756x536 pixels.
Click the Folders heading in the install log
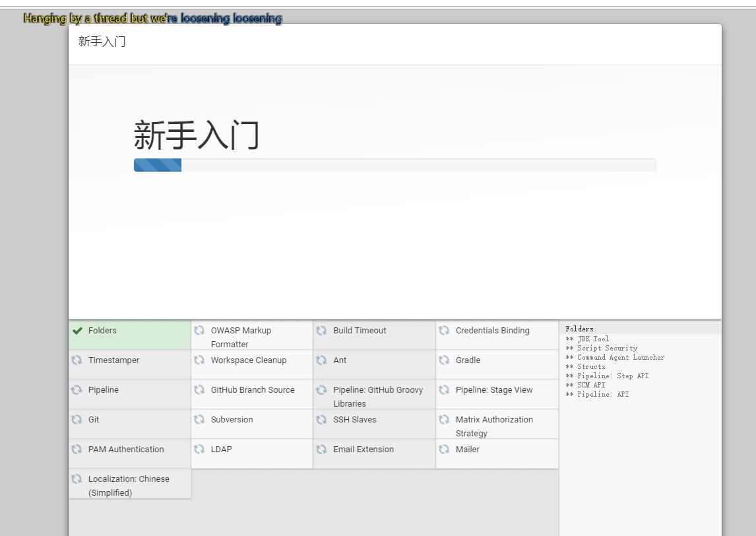[x=580, y=329]
